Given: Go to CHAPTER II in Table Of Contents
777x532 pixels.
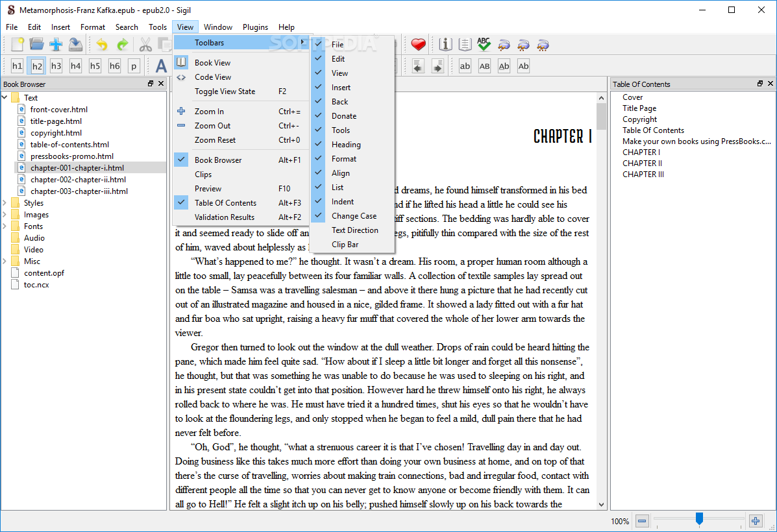Looking at the screenshot, I should click(x=642, y=163).
